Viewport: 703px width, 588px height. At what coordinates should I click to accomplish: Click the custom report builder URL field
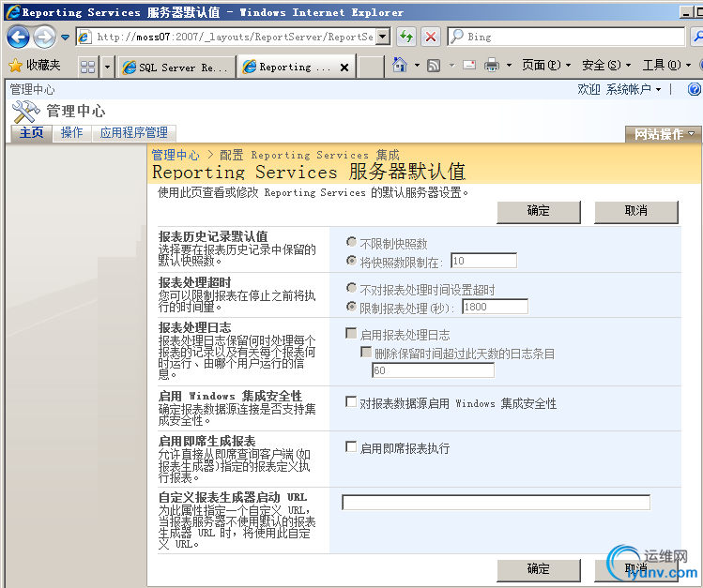[x=496, y=502]
